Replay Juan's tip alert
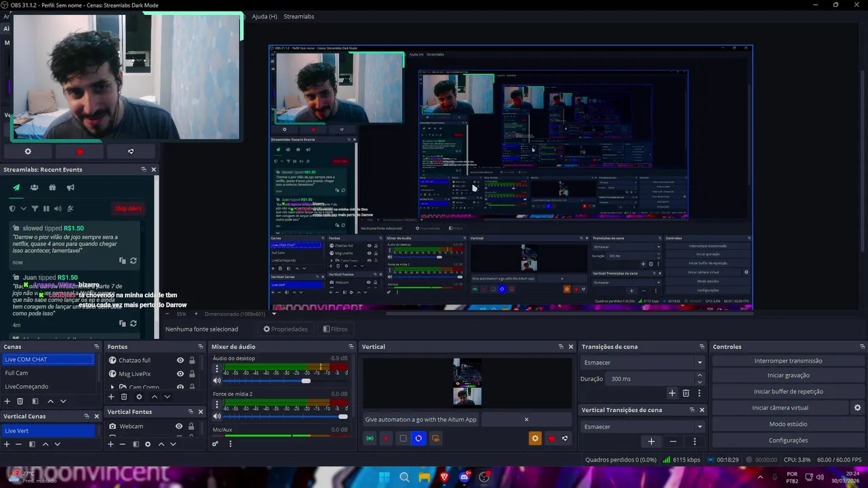 [133, 324]
